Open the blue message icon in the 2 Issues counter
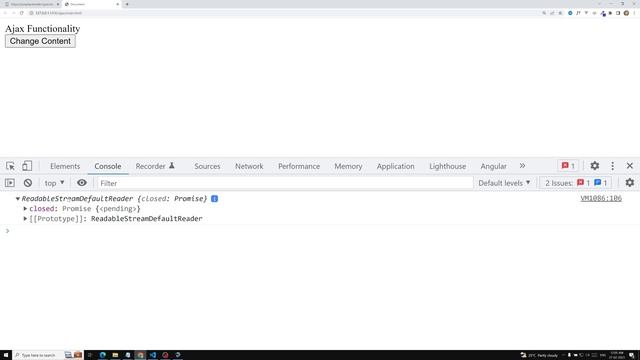The height and width of the screenshot is (360, 640). coord(598,183)
